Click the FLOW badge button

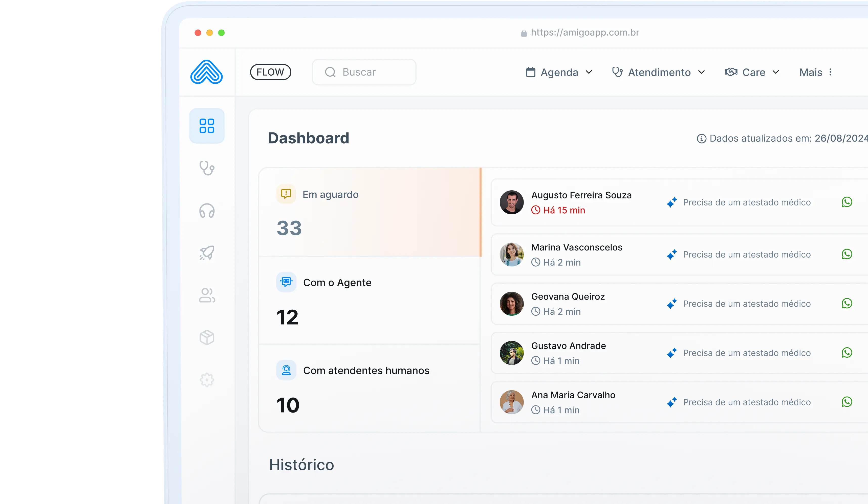point(270,72)
